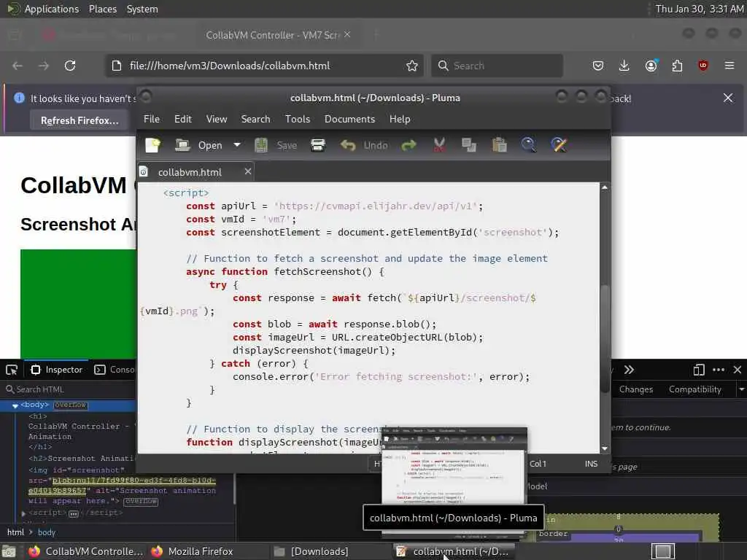Image resolution: width=747 pixels, height=560 pixels.
Task: Toggle INS insert mode in Pluma status bar
Action: pos(591,464)
